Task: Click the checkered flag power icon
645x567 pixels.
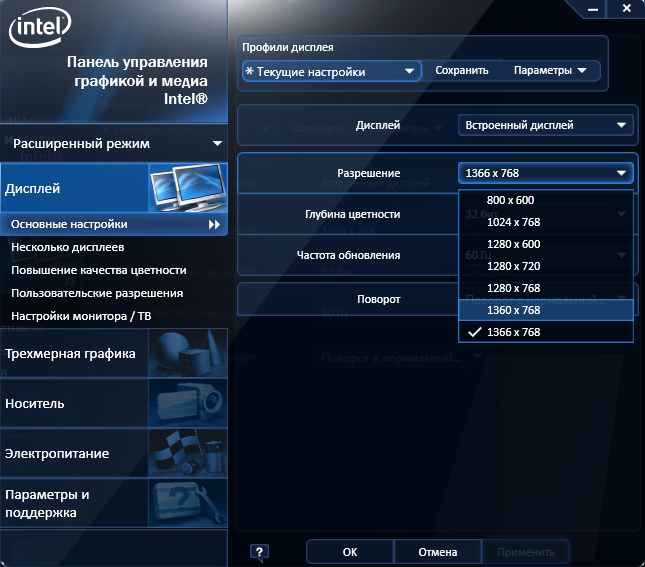Action: 188,453
